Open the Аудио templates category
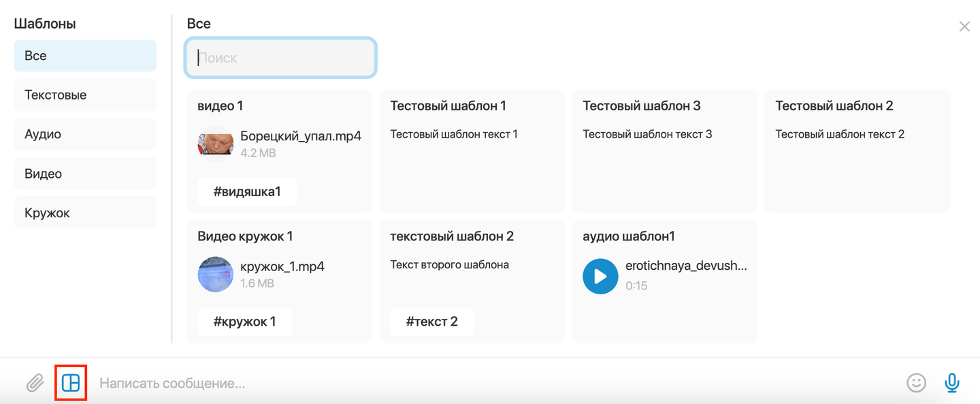980x404 pixels. click(x=85, y=134)
